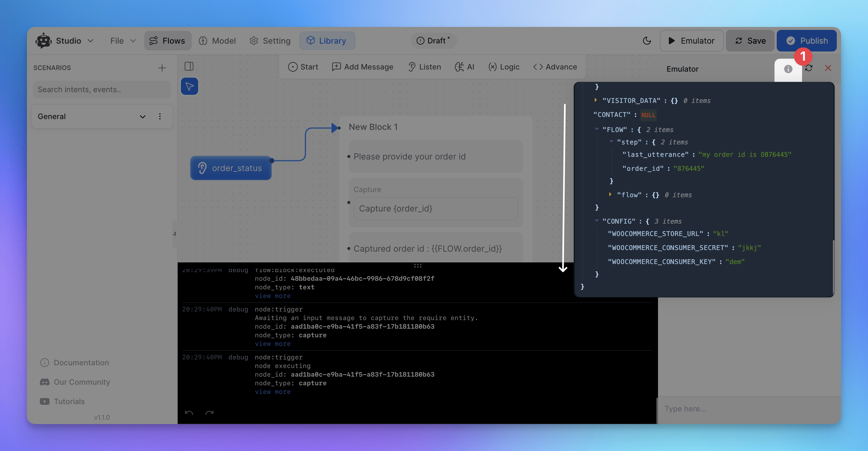The width and height of the screenshot is (868, 451).
Task: Open the Our Community link
Action: point(75,382)
